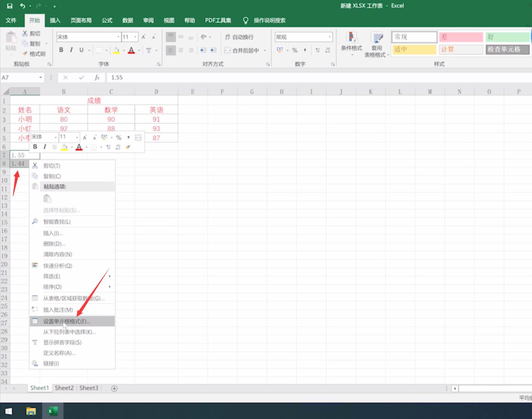This screenshot has height=419, width=532.
Task: Expand the 筛选 submenu arrow in context menu
Action: [x=110, y=276]
